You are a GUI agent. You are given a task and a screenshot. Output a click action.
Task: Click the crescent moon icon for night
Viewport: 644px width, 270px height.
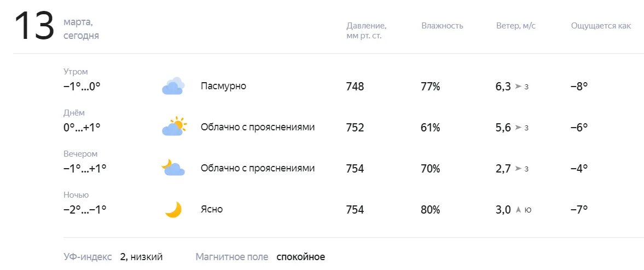pyautogui.click(x=173, y=210)
